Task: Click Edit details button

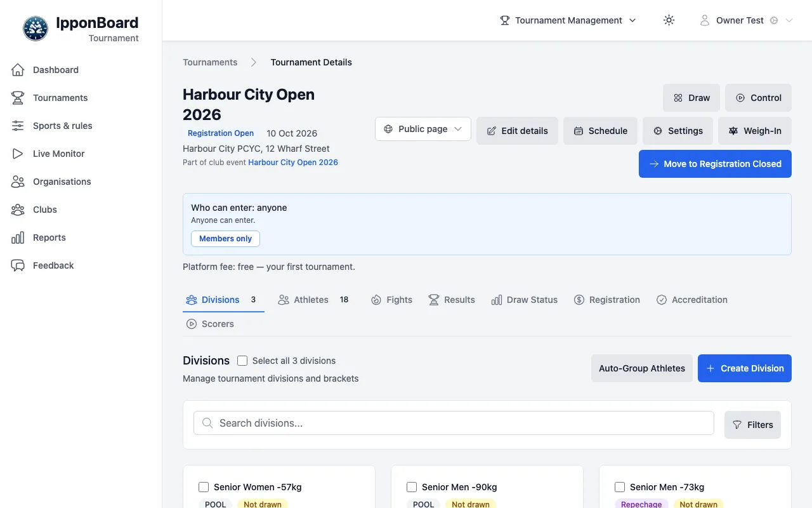Action: click(517, 131)
